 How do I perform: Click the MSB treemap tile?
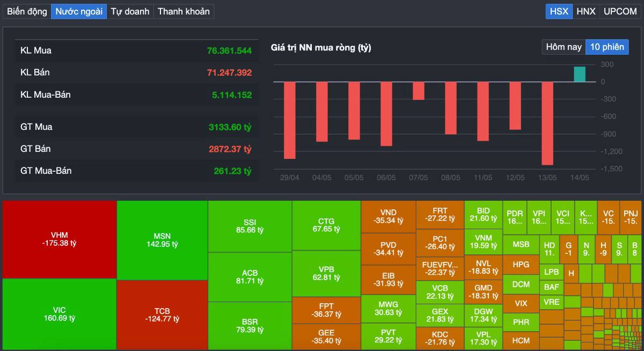pyautogui.click(x=521, y=244)
